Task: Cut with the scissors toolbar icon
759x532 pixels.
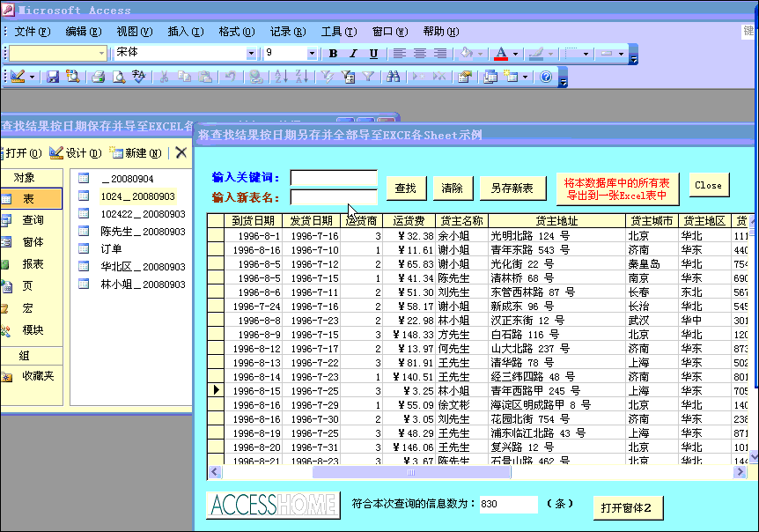Action: point(164,77)
